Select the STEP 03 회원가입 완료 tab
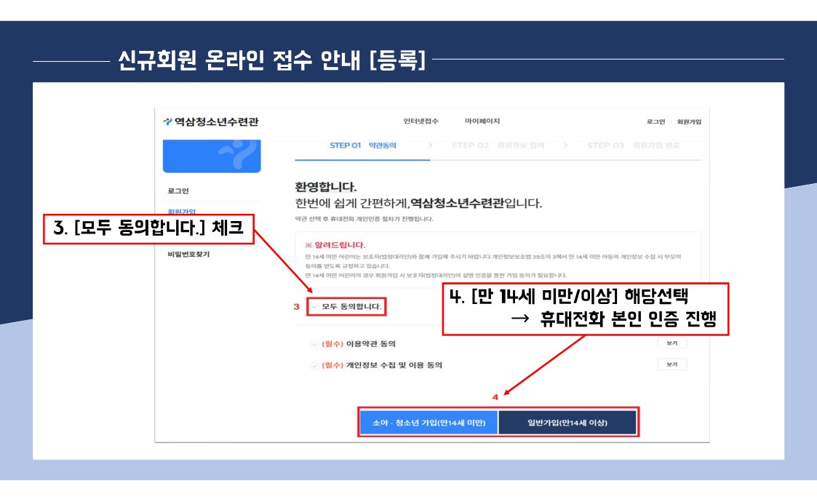 click(x=633, y=145)
